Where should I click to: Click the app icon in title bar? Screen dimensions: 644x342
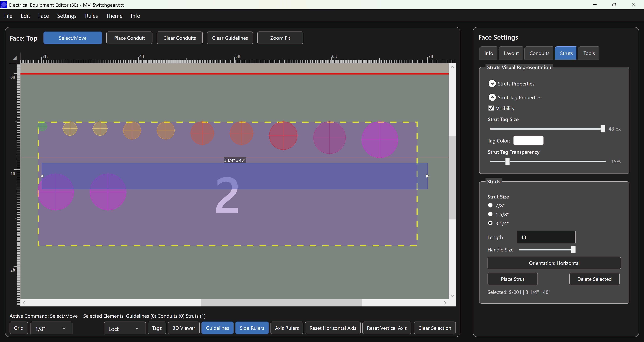click(x=4, y=5)
